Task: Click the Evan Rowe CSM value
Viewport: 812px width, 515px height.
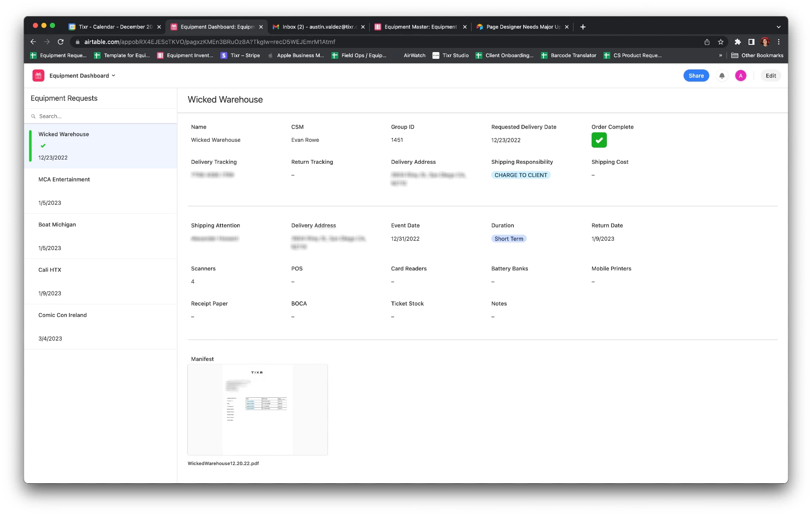Action: (305, 140)
